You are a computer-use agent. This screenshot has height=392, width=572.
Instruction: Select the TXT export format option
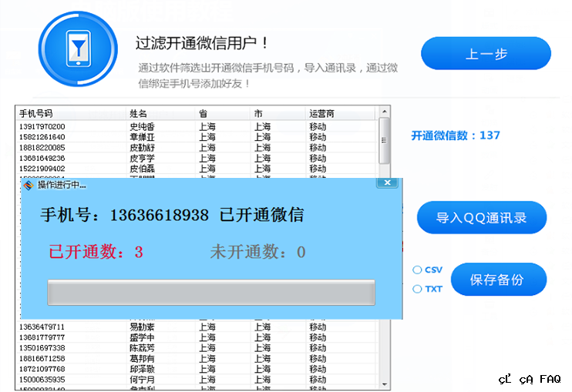[417, 289]
